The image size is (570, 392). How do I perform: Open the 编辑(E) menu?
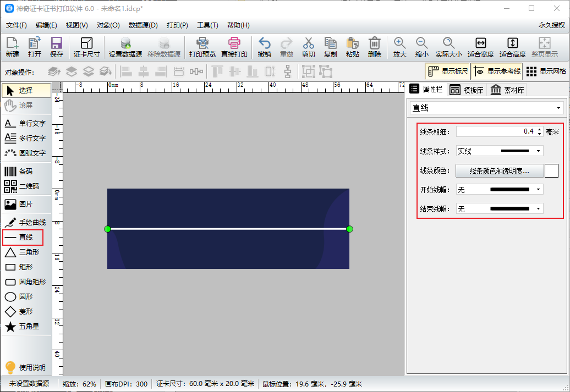coord(47,25)
